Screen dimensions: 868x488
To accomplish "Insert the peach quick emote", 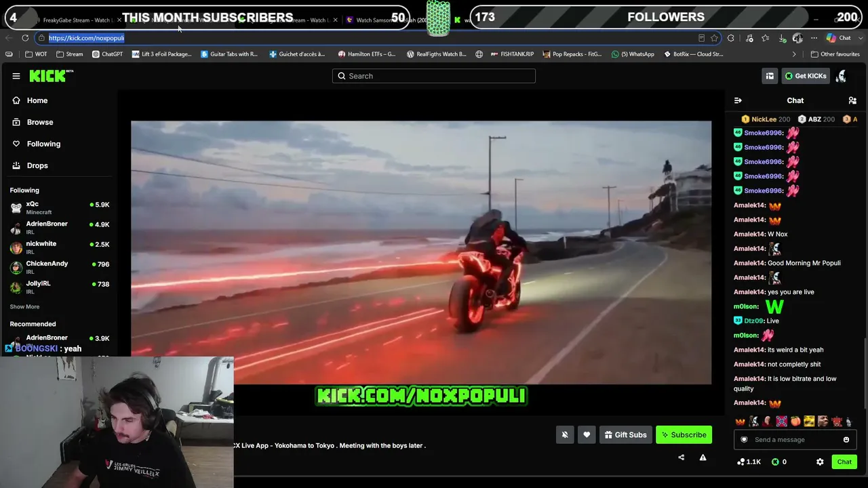I will (795, 422).
